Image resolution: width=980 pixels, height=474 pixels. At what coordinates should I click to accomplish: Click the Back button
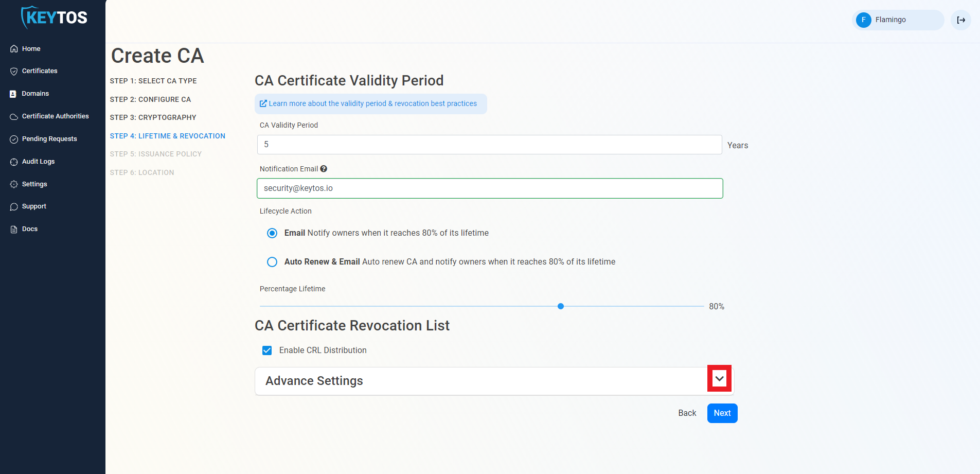click(x=687, y=413)
